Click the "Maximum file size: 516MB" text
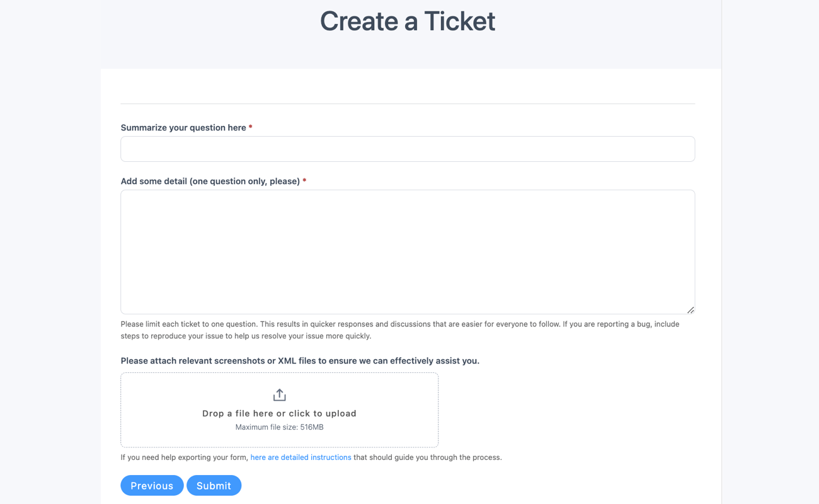Image resolution: width=819 pixels, height=504 pixels. pos(279,427)
